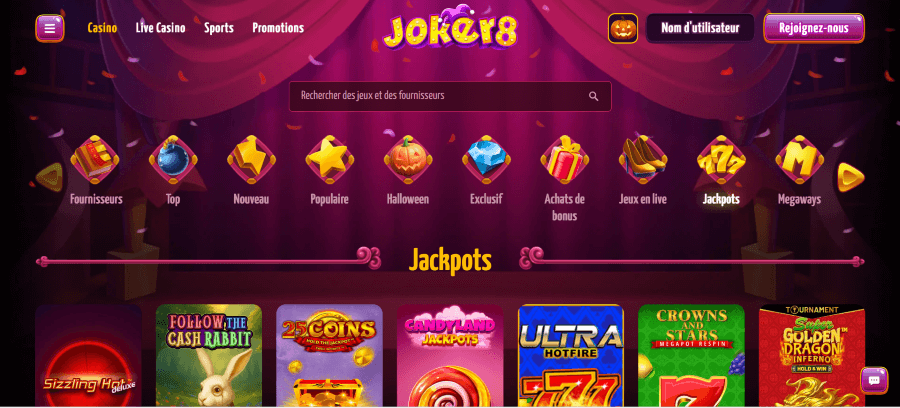Screen dimensions: 900x408
Task: Open the Populaire star category
Action: tap(329, 159)
